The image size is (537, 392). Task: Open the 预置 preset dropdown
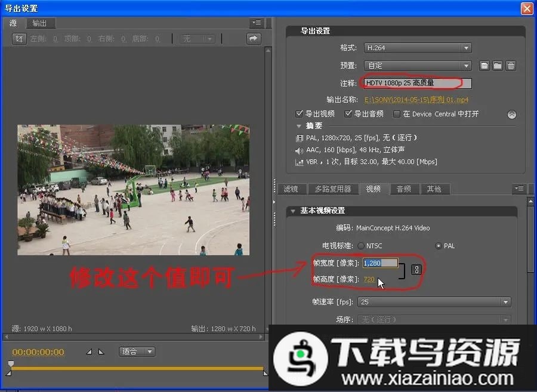tap(418, 66)
